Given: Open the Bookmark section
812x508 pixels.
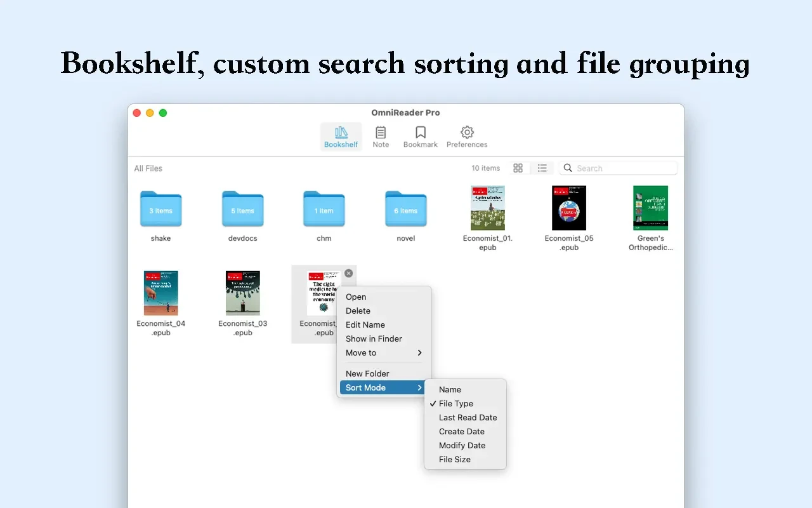Looking at the screenshot, I should click(x=420, y=135).
